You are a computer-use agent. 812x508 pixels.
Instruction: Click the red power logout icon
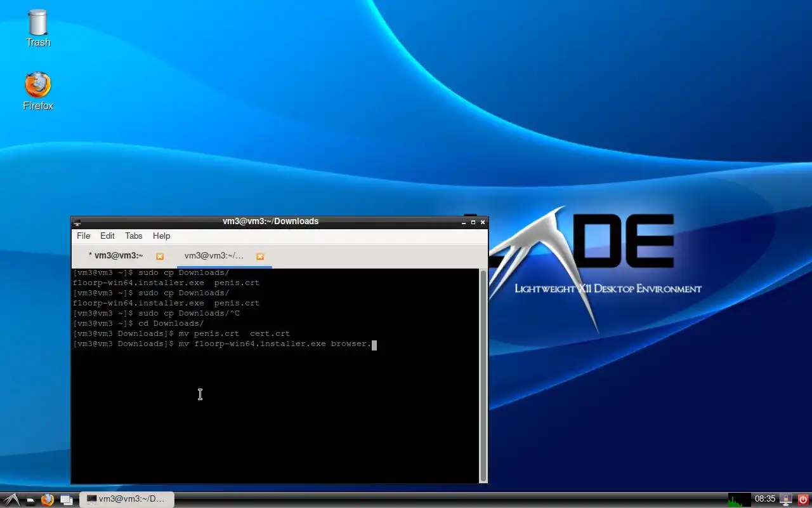[803, 500]
